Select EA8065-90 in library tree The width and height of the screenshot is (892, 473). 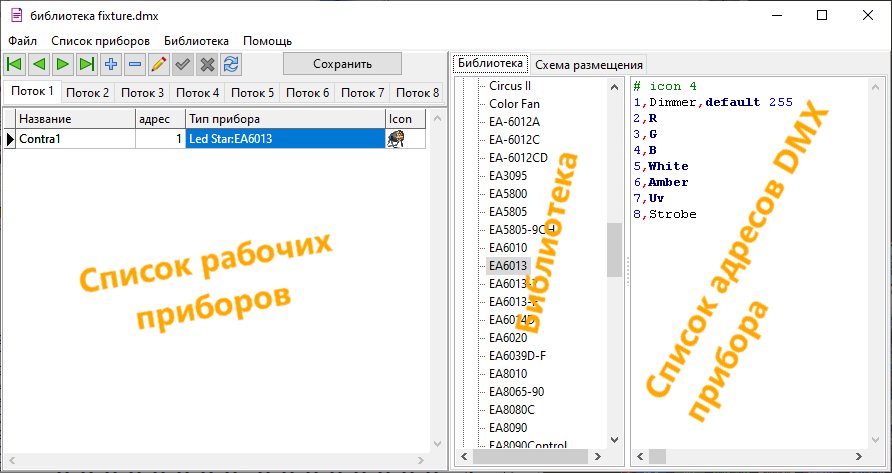516,392
